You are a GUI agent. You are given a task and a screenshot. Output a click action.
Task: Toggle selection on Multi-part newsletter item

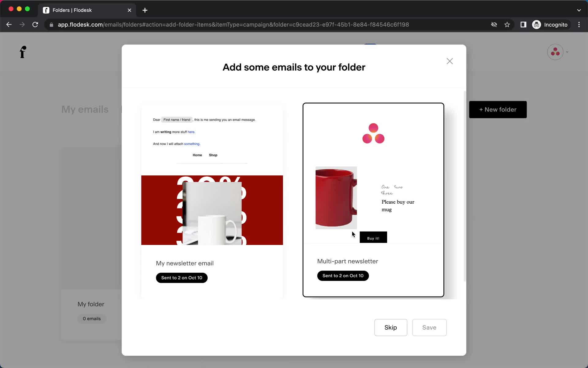point(373,199)
